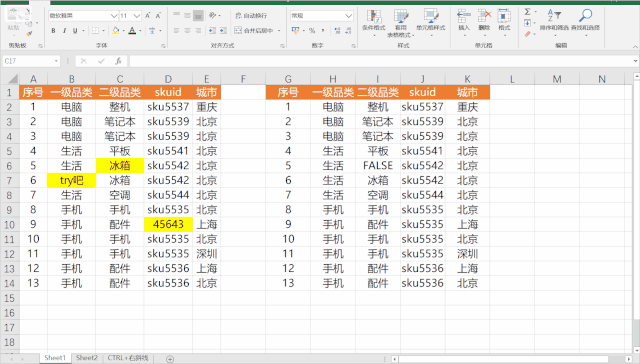Click the Select All corner triangle
The height and width of the screenshot is (364, 640).
coord(12,79)
